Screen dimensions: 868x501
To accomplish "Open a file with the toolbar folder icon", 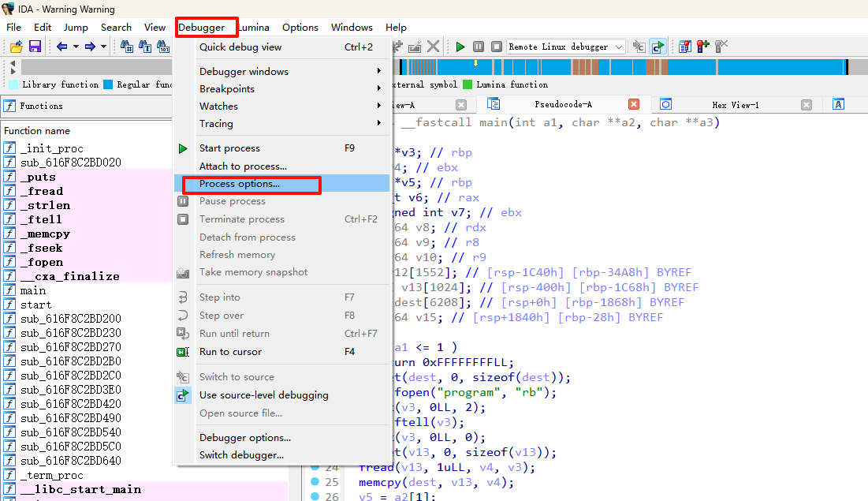I will 16,47.
